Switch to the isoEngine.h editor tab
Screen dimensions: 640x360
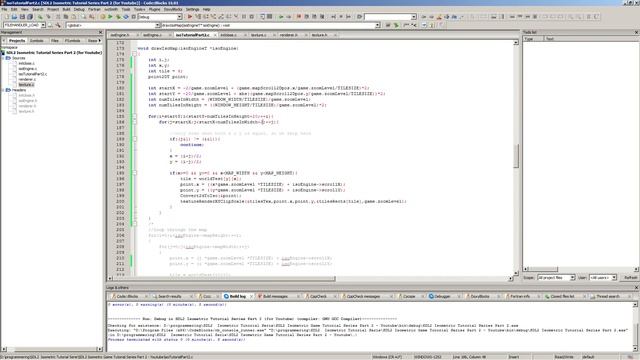(120, 35)
